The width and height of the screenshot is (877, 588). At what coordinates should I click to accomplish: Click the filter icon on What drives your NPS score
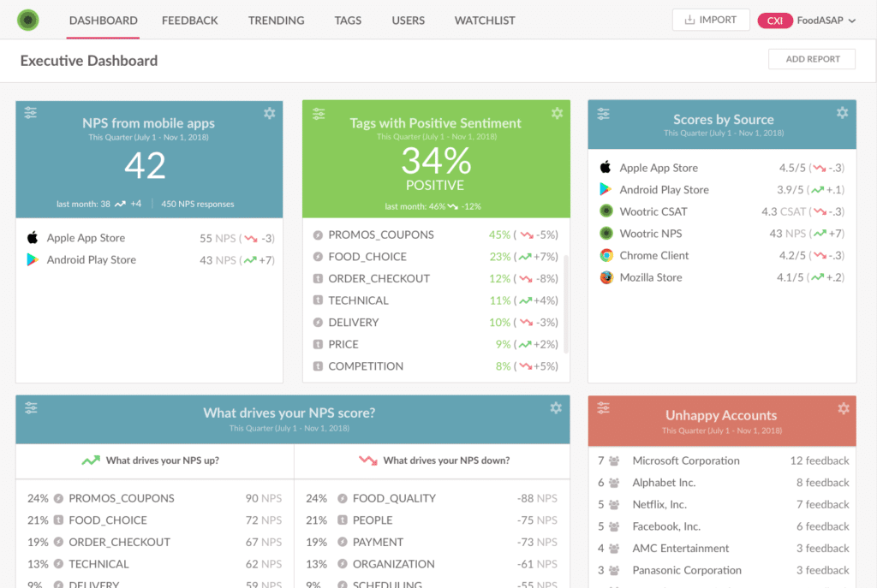(x=30, y=407)
